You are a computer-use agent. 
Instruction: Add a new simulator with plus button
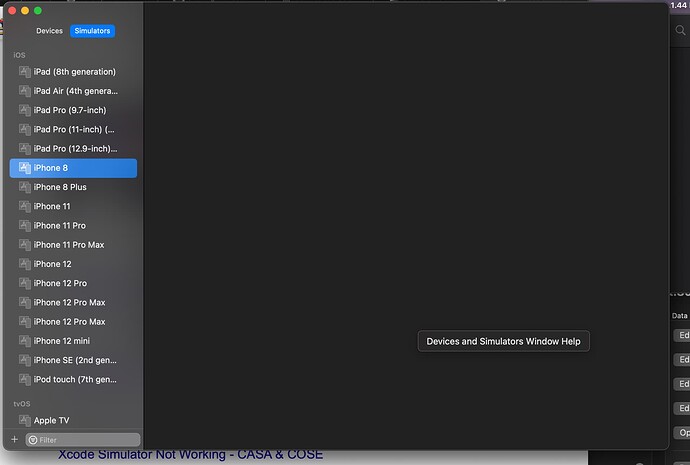pos(15,439)
